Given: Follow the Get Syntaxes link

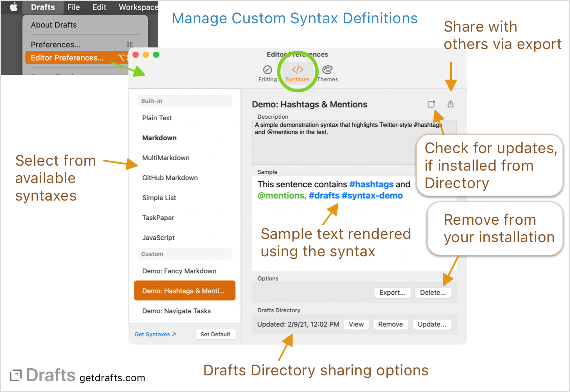Looking at the screenshot, I should pyautogui.click(x=154, y=334).
